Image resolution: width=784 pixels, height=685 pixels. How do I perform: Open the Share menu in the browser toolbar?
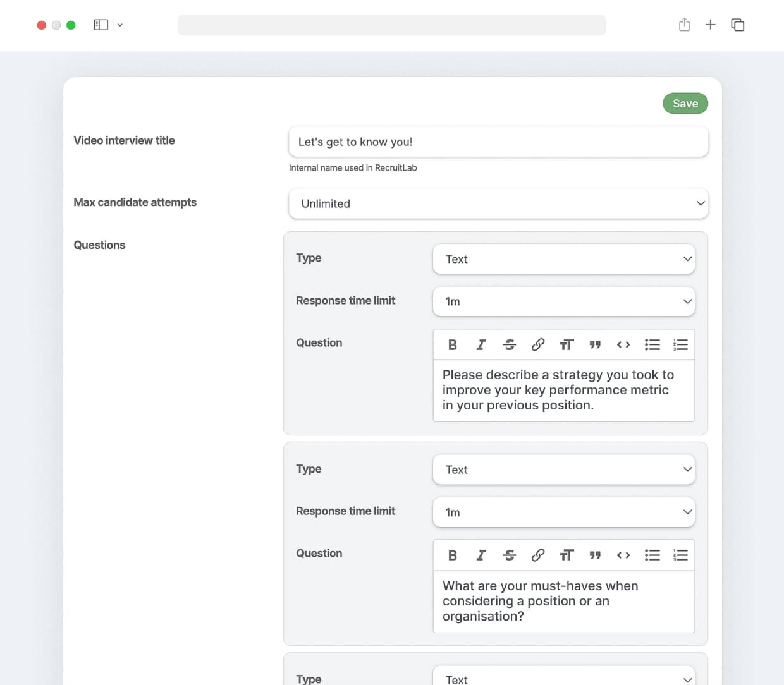684,25
